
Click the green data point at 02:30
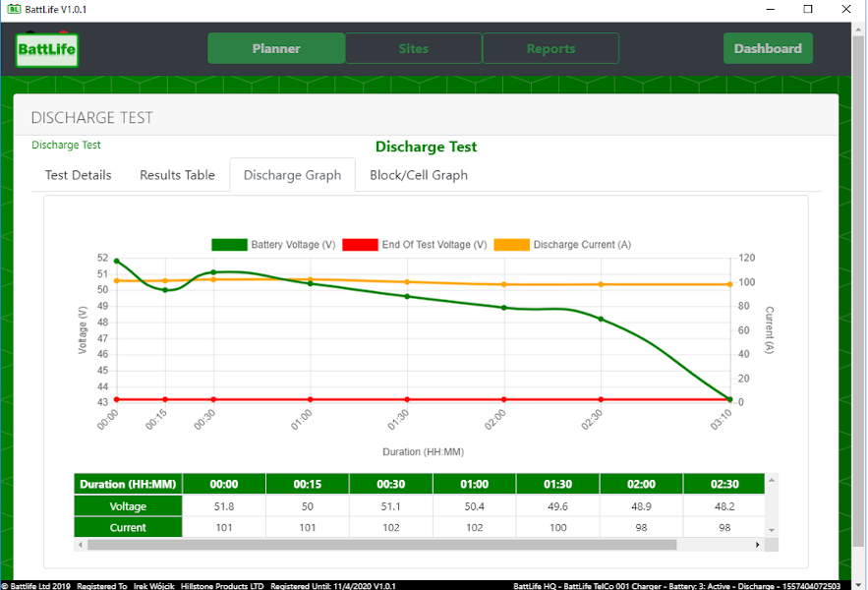602,319
